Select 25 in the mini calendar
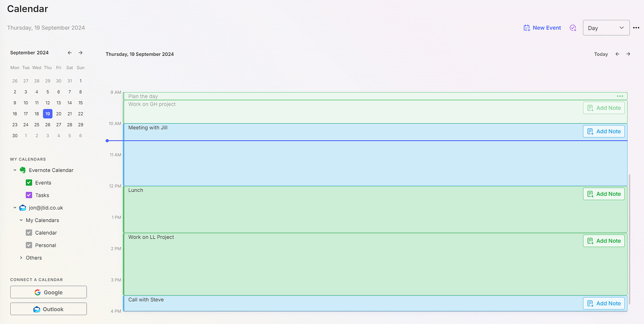This screenshot has height=324, width=644. pos(37,125)
